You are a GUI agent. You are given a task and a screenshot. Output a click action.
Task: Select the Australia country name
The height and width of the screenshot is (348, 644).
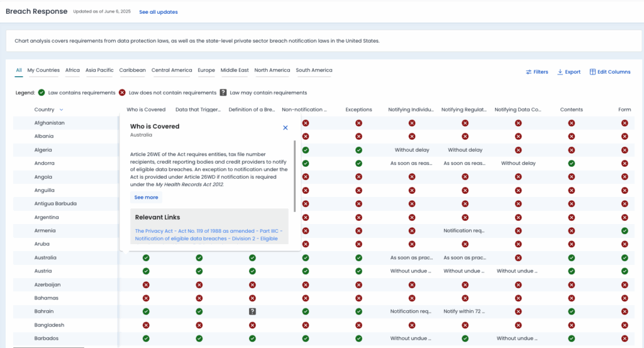tap(45, 258)
